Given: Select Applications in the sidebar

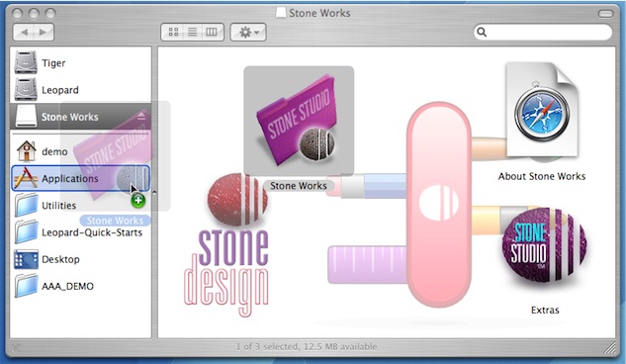Looking at the screenshot, I should pyautogui.click(x=80, y=178).
